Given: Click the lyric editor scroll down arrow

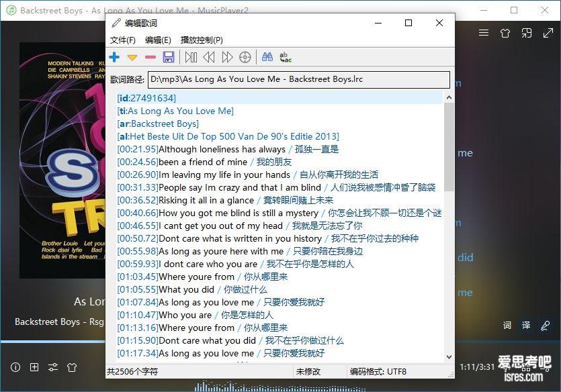Looking at the screenshot, I should [449, 357].
